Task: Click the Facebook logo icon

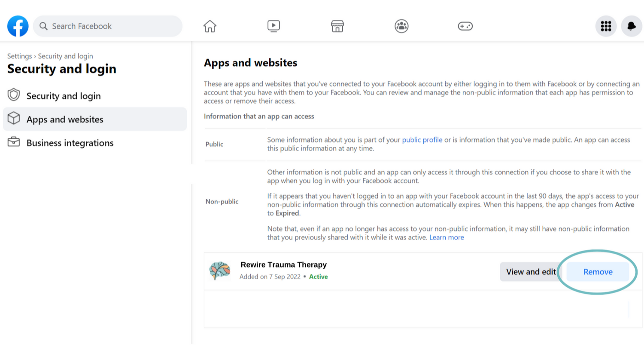Action: (18, 26)
